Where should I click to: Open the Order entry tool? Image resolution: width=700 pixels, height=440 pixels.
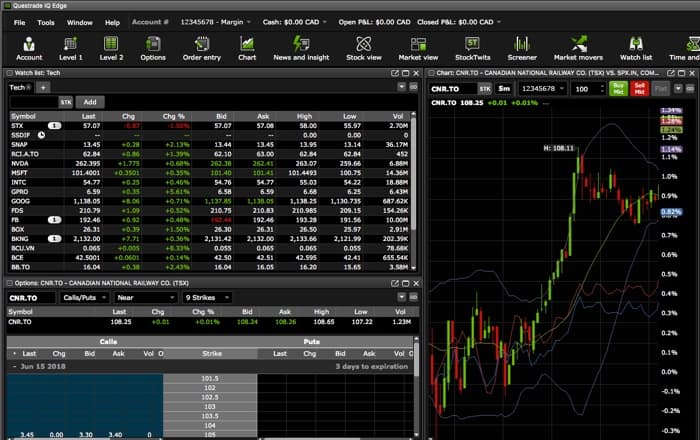[x=202, y=49]
